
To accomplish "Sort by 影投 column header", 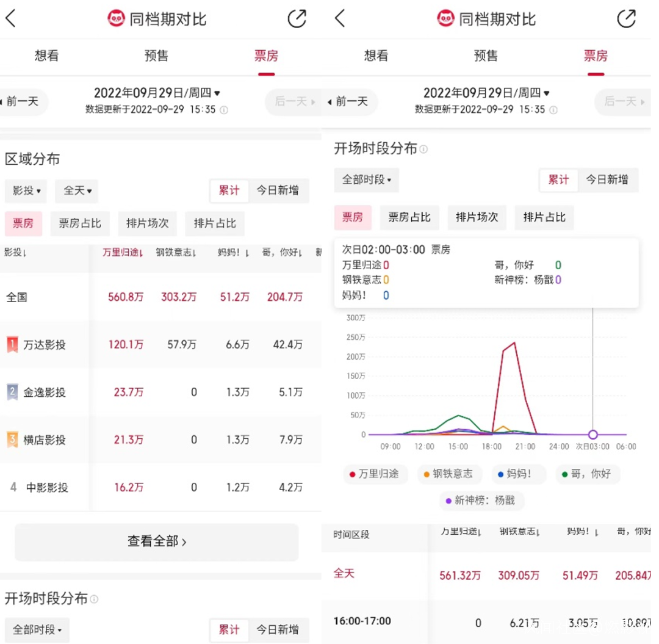I will coord(15,252).
